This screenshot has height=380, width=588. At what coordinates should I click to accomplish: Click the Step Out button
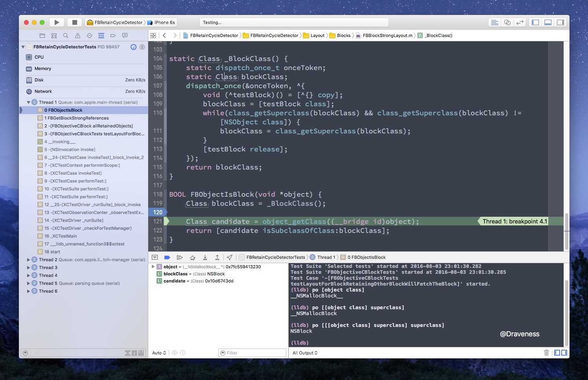tap(217, 257)
